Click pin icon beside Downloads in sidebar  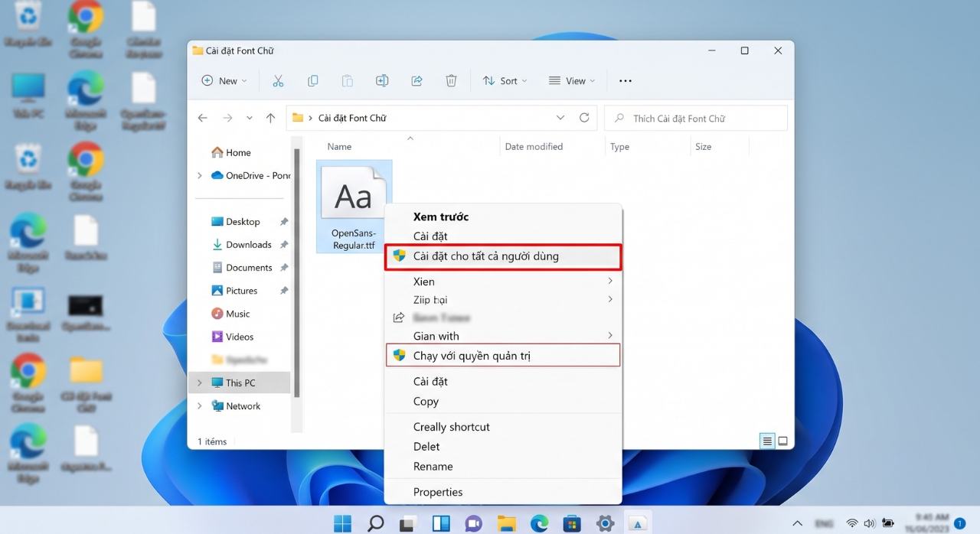click(x=284, y=245)
